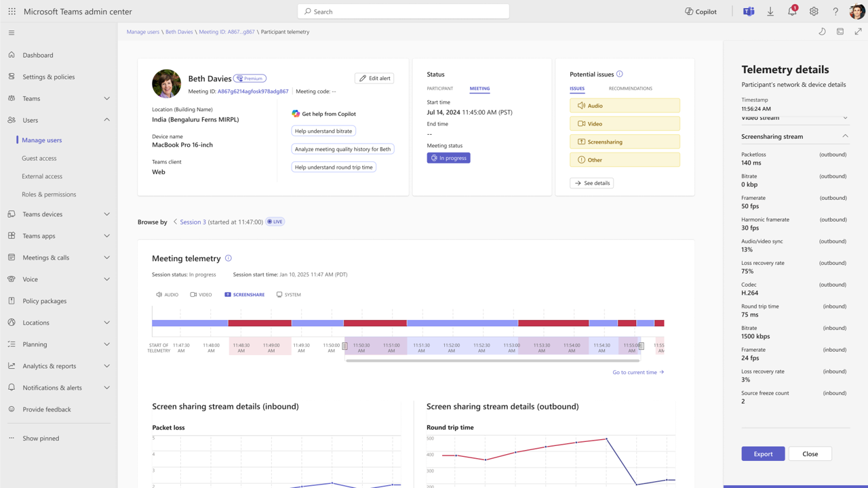Select the Meeting status tab
This screenshot has height=488, width=868.
tap(479, 89)
